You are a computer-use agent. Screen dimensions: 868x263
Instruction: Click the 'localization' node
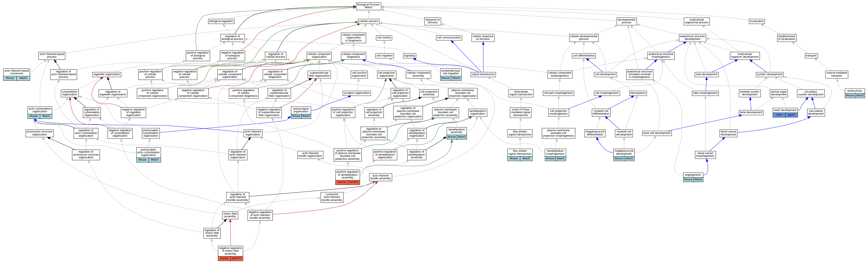[x=757, y=21]
